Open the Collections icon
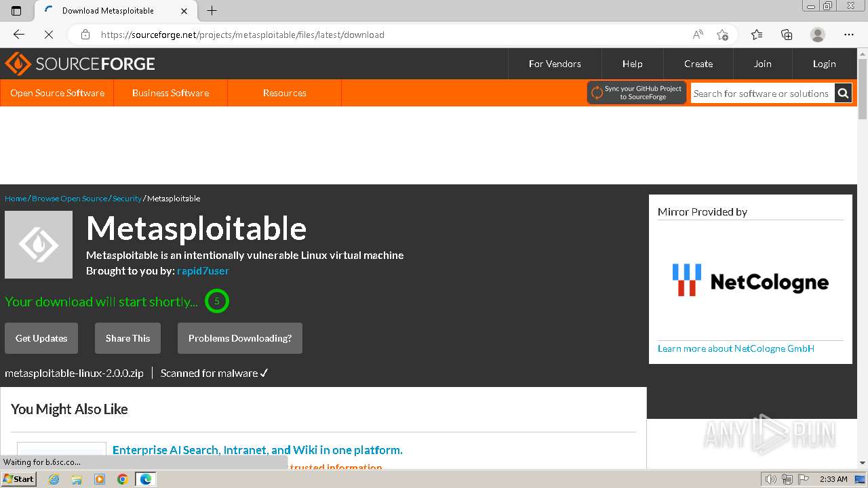 [x=787, y=35]
